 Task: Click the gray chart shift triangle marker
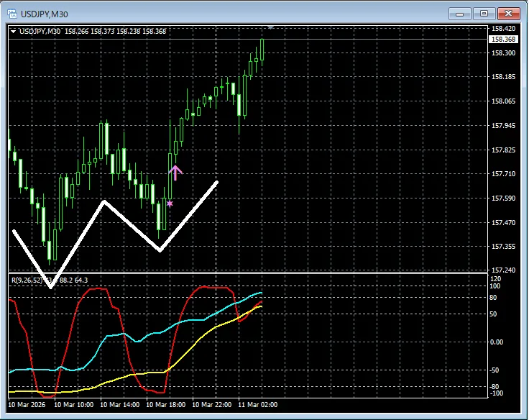270,27
